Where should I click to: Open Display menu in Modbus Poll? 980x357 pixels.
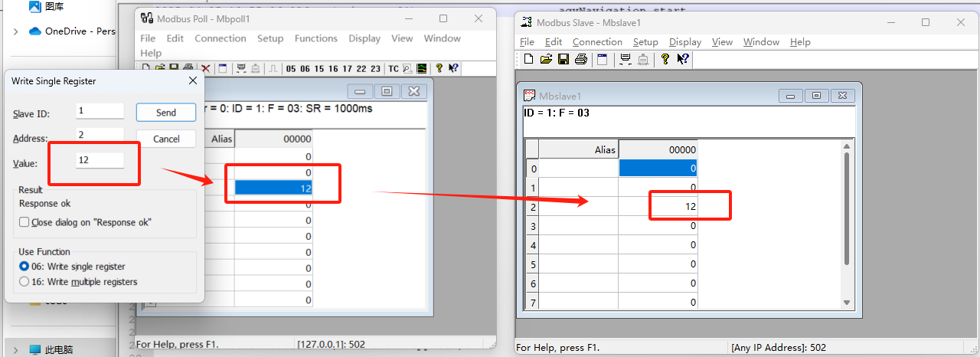tap(364, 38)
